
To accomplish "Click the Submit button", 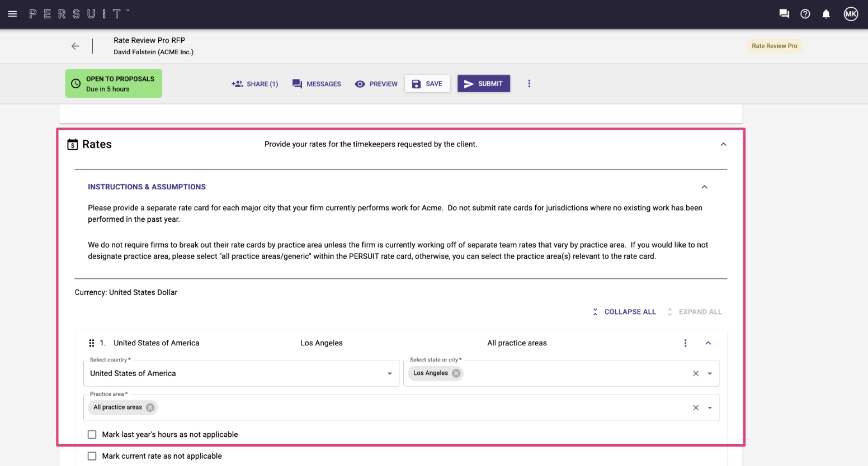I will tap(484, 84).
